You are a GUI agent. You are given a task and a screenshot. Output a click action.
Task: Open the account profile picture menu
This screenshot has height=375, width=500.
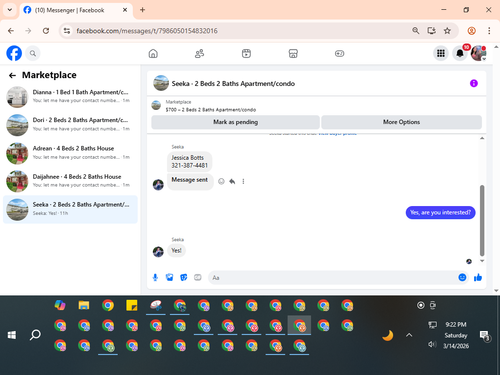[478, 53]
